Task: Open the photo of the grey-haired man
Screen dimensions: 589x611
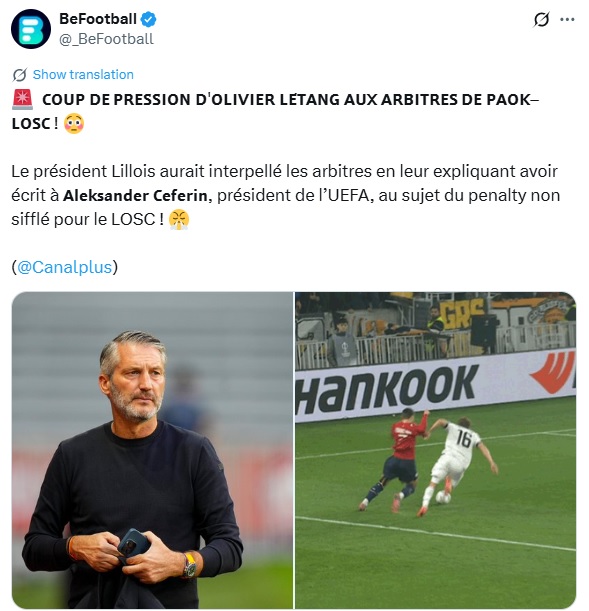Action: click(152, 450)
